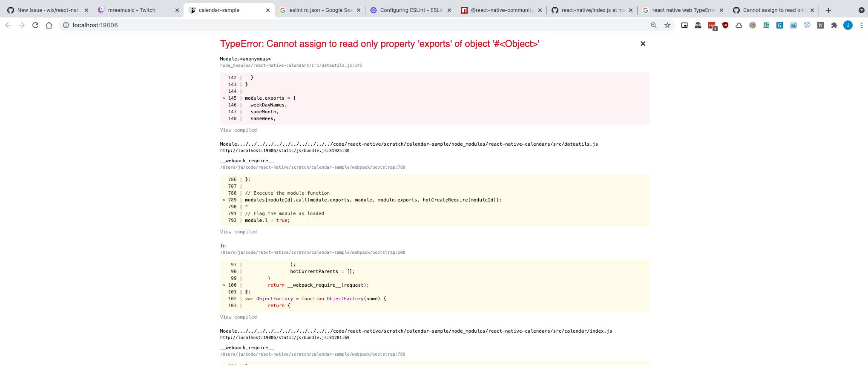Close the 'Cannot assign to read only' tab
Screen dimensions: 868x365
click(812, 10)
